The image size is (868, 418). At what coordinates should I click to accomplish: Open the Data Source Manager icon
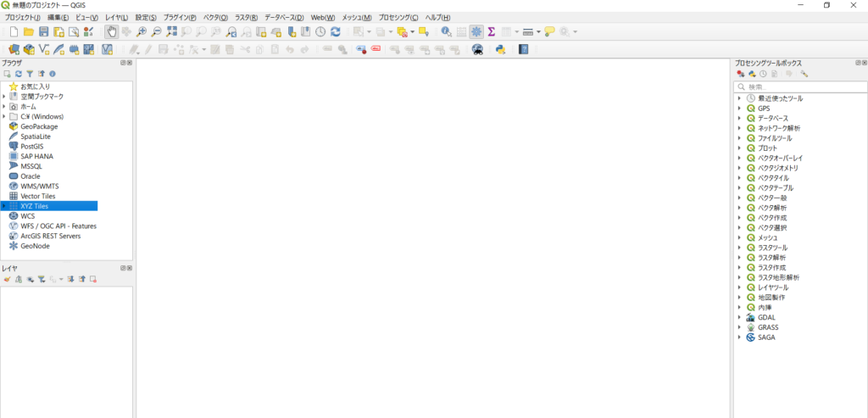[x=14, y=49]
